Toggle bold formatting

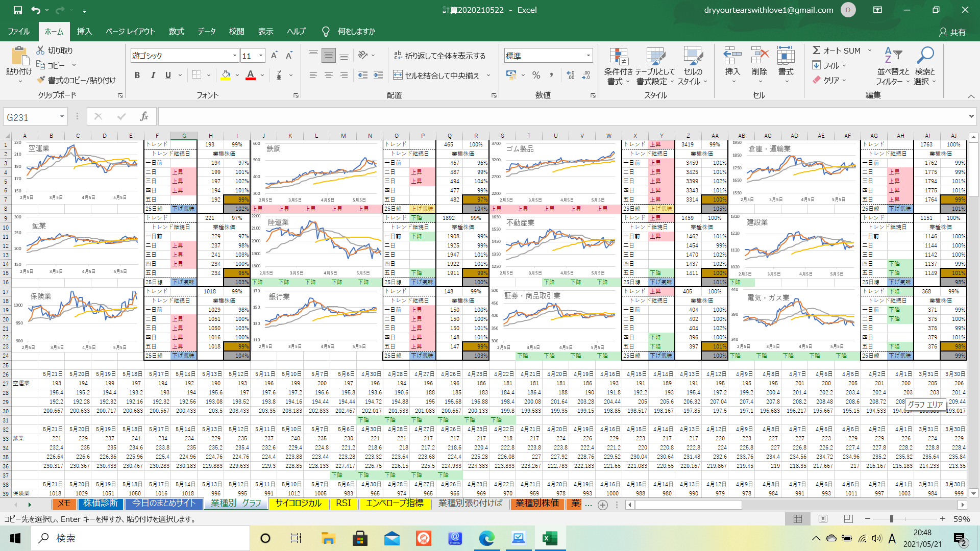point(137,75)
